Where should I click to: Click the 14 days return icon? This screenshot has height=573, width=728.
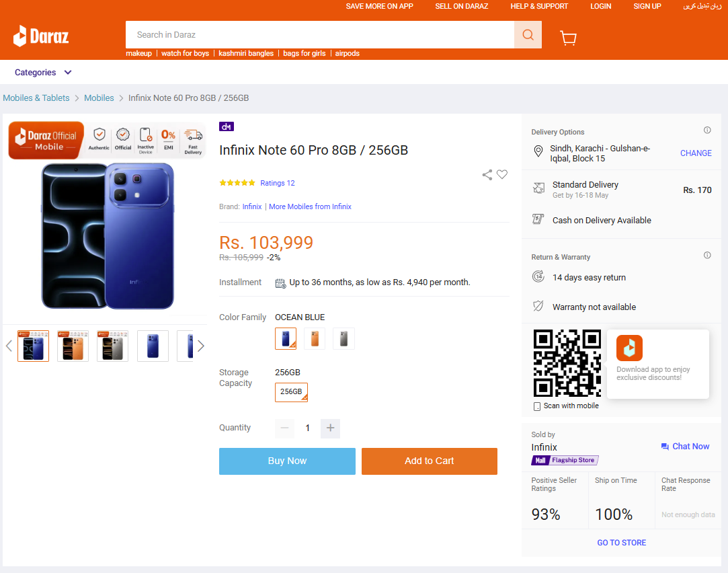[538, 276]
